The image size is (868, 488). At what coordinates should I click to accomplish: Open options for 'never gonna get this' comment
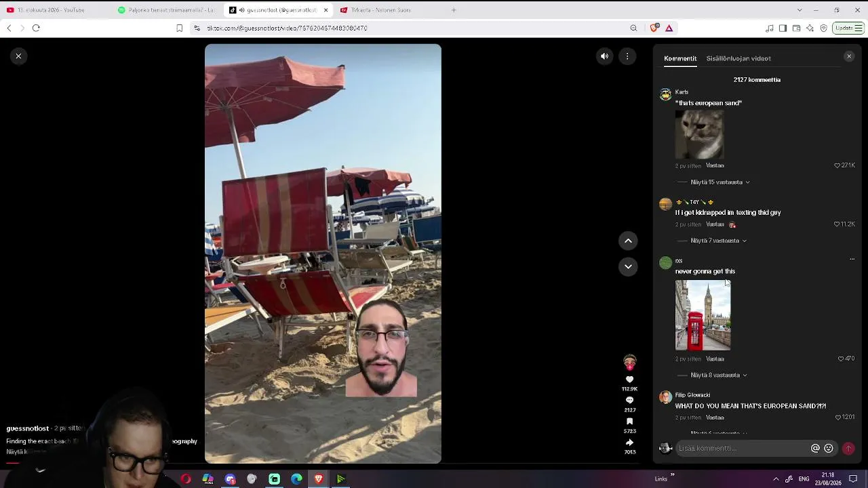click(x=852, y=259)
